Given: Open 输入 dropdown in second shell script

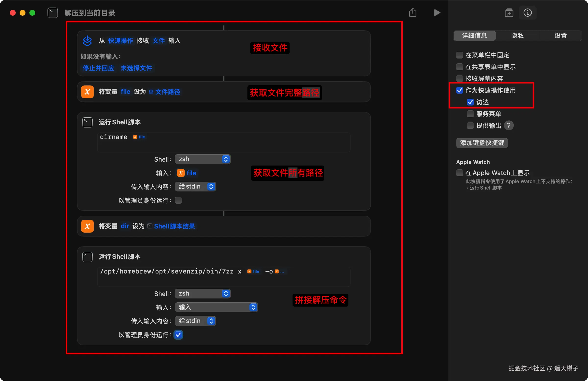Looking at the screenshot, I should tap(216, 307).
